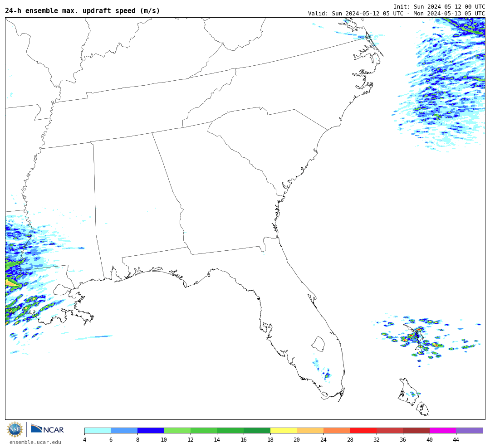Click the light orange 20-24 m/s color swatch
The image size is (490, 448).
(310, 431)
